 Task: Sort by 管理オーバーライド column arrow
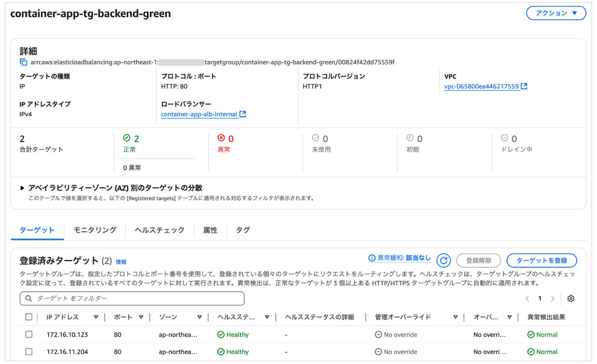click(x=455, y=317)
